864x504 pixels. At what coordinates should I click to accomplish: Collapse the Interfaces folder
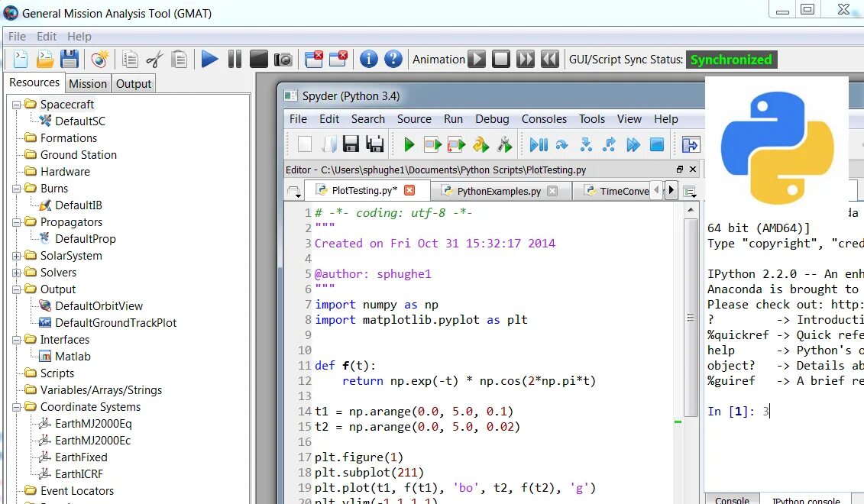(17, 340)
